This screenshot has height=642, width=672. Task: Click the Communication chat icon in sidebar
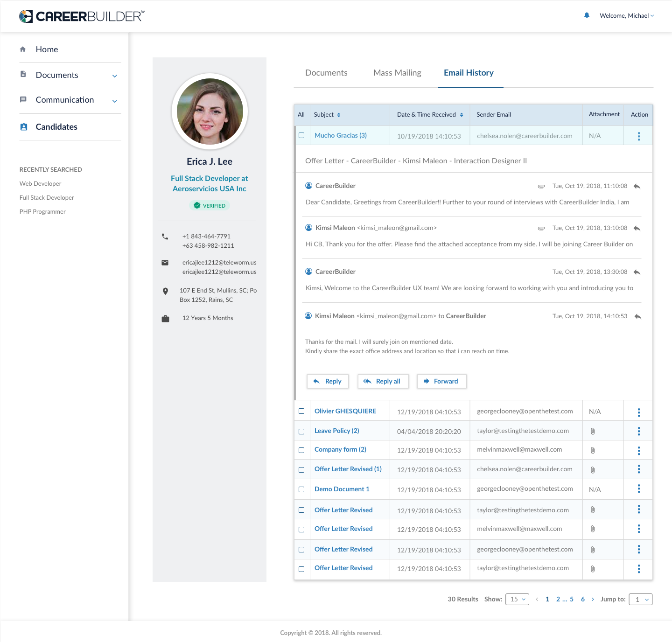pos(23,99)
